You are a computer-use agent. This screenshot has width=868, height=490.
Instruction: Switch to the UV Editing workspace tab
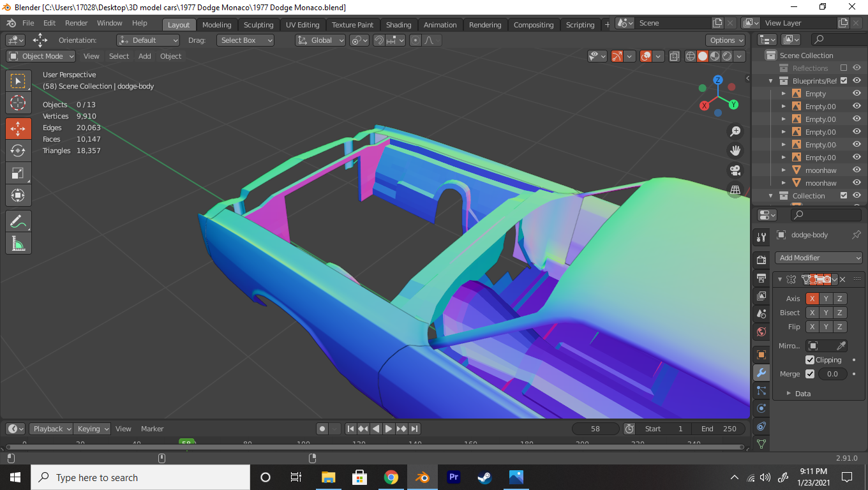pos(303,25)
